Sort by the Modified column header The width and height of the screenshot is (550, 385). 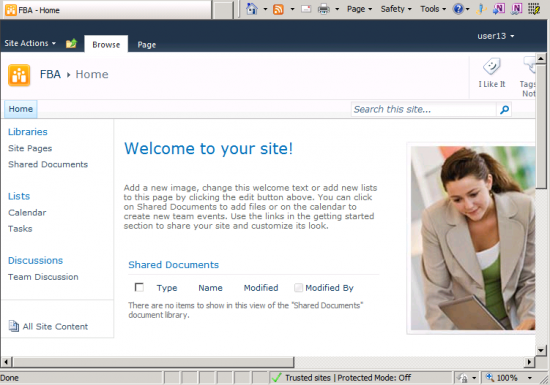261,288
